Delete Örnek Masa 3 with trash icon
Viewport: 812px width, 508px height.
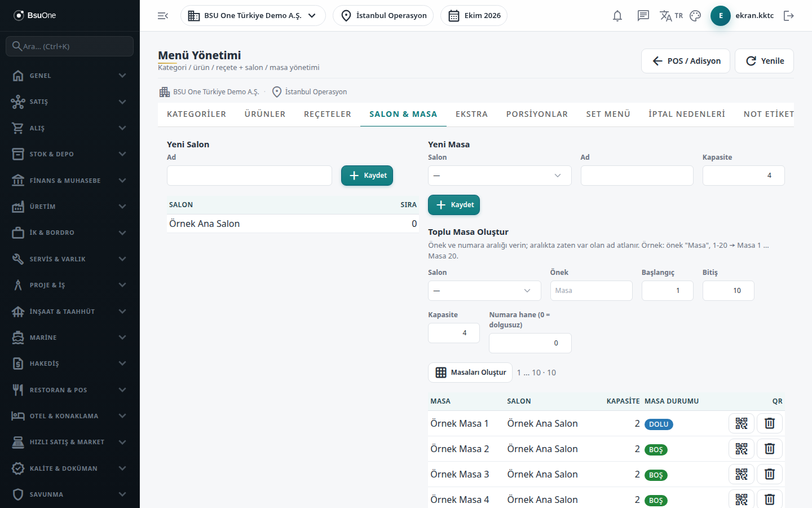click(x=770, y=474)
